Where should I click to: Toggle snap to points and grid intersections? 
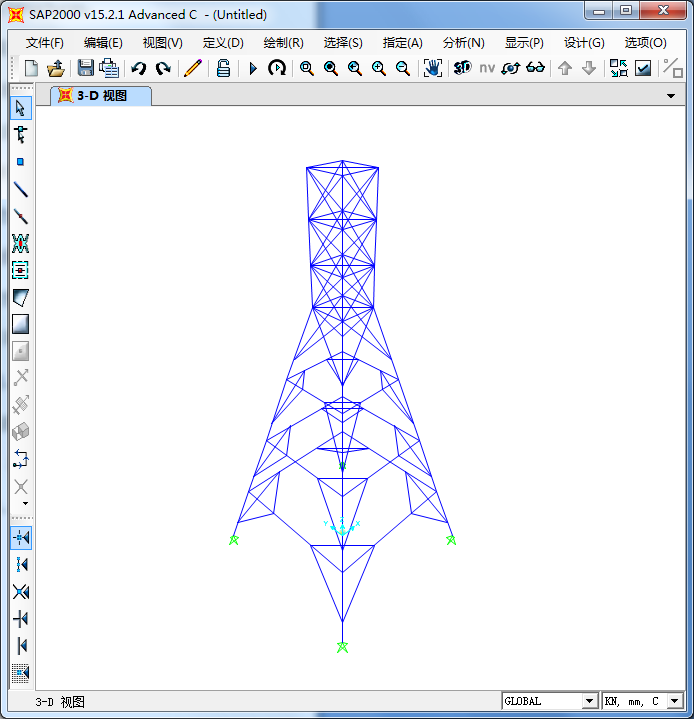pos(20,538)
